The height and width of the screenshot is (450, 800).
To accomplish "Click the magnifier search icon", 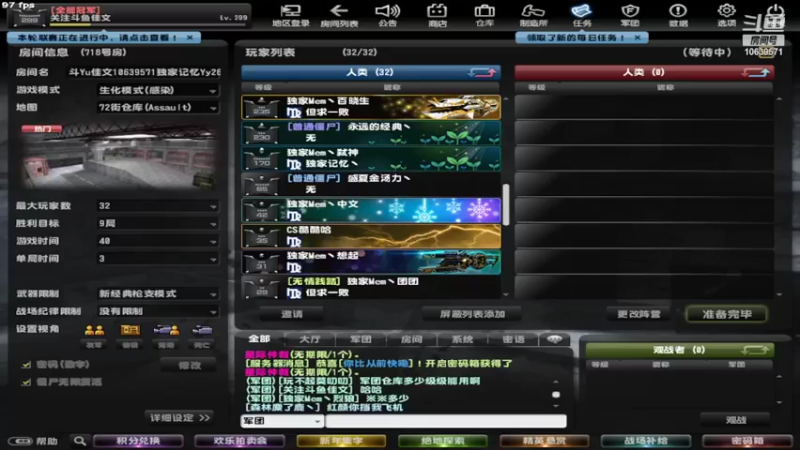I will 80,440.
